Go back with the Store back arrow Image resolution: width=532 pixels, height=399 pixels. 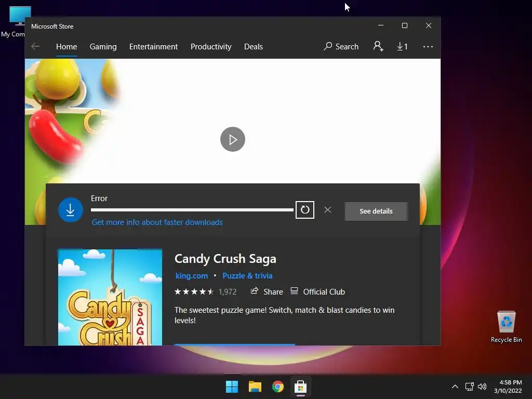click(x=35, y=46)
